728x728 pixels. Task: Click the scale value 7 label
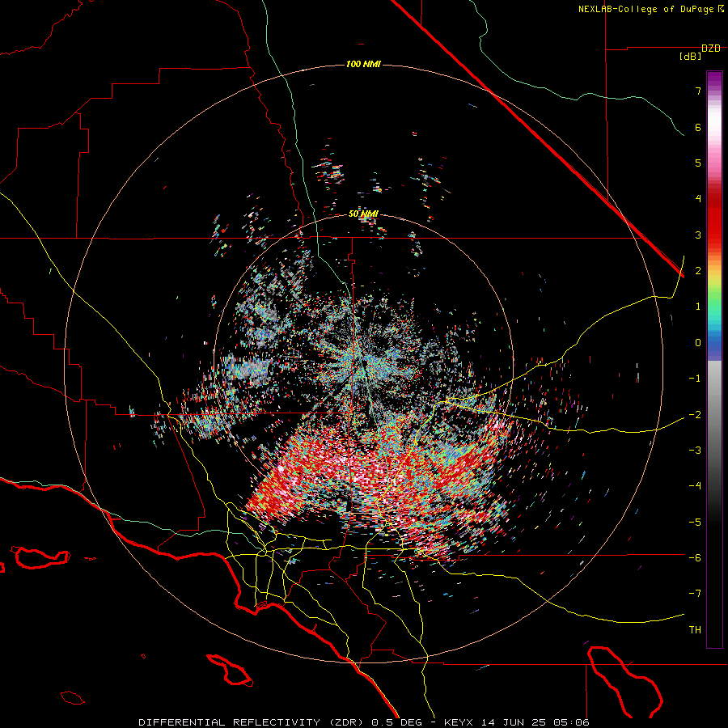click(x=698, y=91)
